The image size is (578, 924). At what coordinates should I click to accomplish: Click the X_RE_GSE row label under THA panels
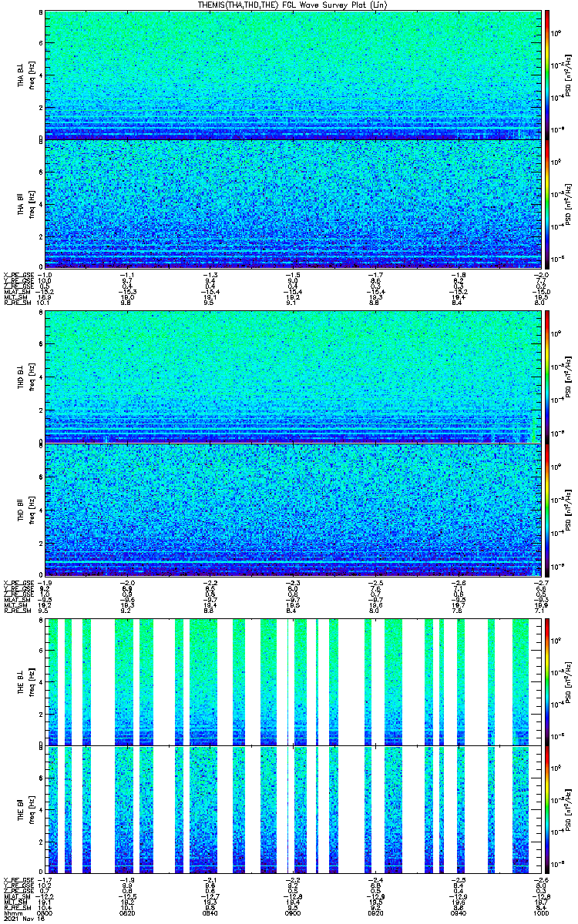click(x=18, y=274)
